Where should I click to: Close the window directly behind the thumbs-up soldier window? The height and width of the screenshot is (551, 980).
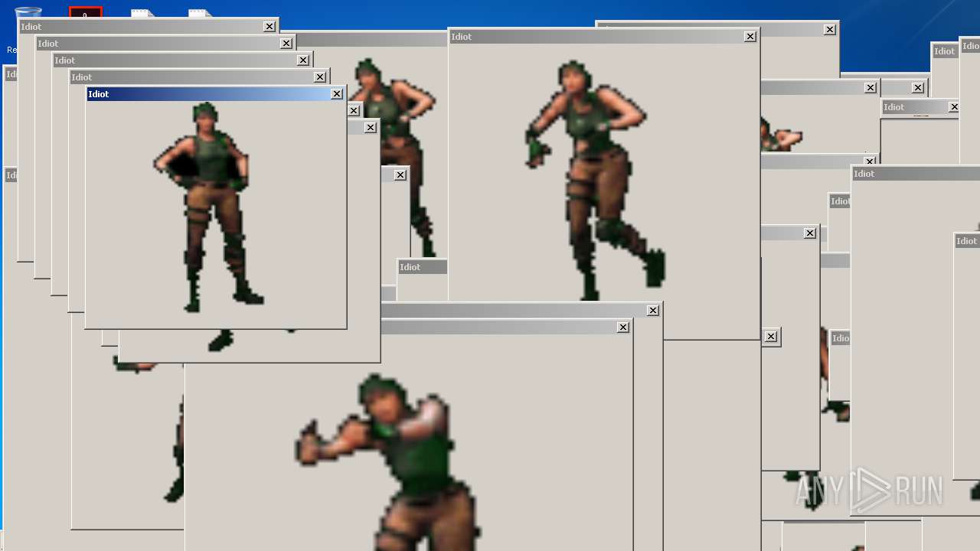(653, 311)
